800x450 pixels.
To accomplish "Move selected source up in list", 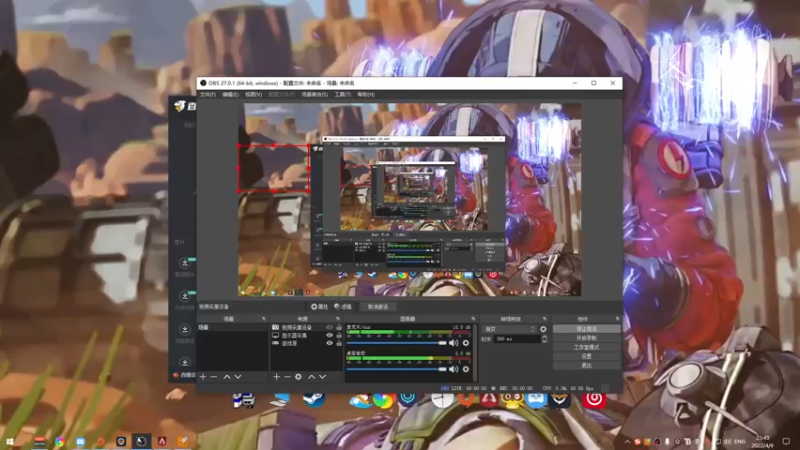I will pos(311,377).
